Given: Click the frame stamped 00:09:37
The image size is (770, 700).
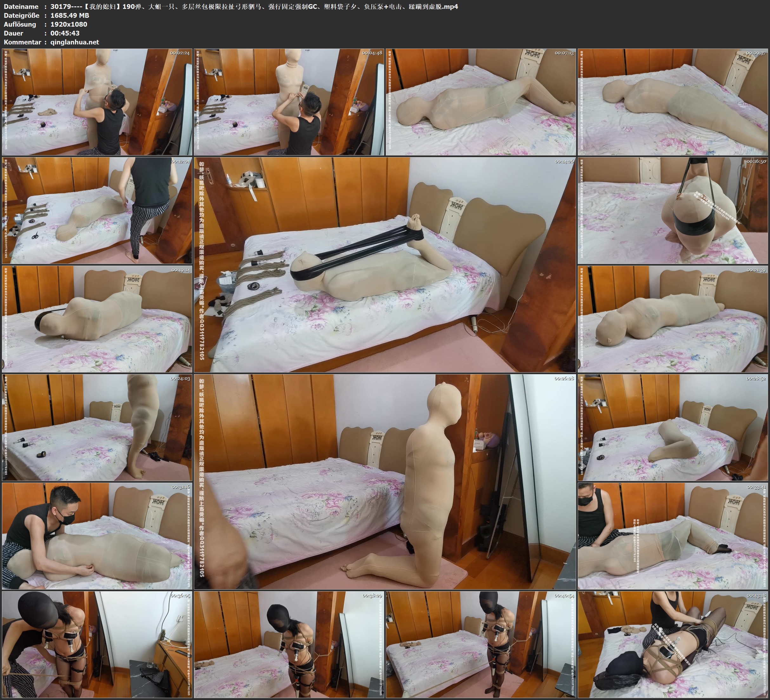Looking at the screenshot, I should (673, 102).
